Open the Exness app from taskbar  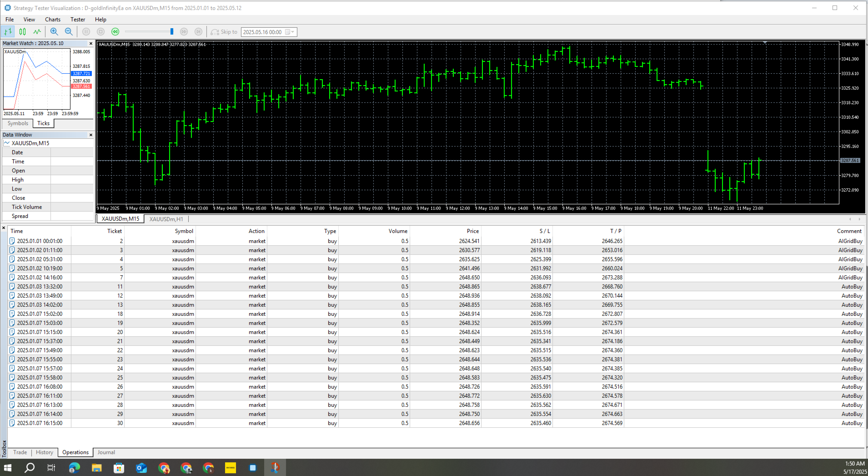pyautogui.click(x=231, y=468)
